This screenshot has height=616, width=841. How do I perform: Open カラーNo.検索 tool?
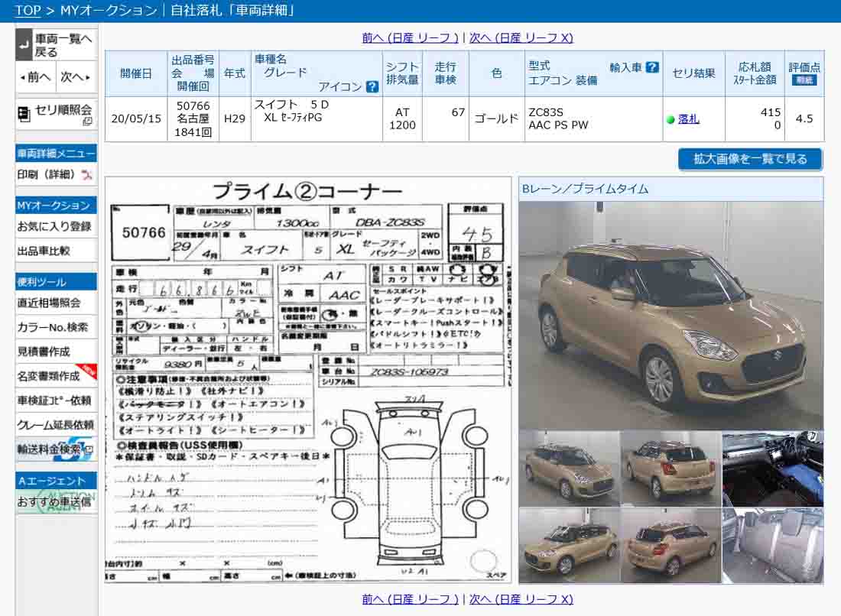click(56, 327)
